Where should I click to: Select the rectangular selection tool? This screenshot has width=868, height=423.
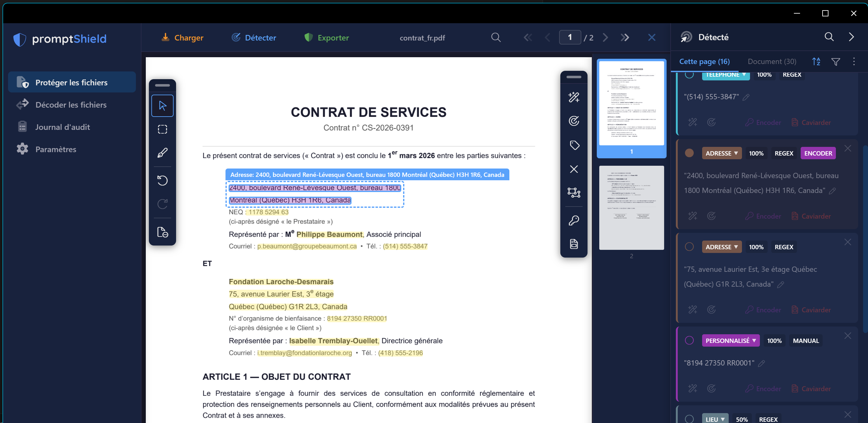[x=162, y=129]
